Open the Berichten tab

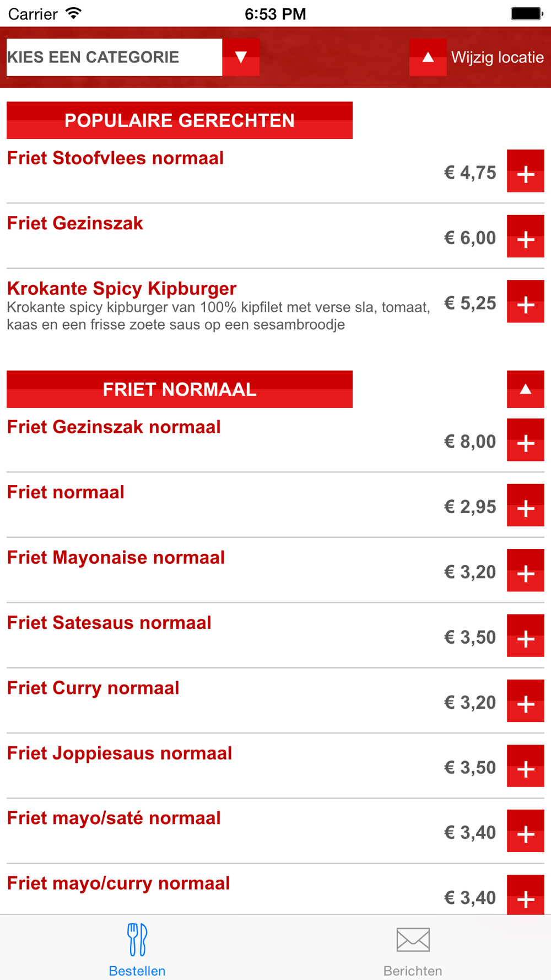click(x=413, y=948)
